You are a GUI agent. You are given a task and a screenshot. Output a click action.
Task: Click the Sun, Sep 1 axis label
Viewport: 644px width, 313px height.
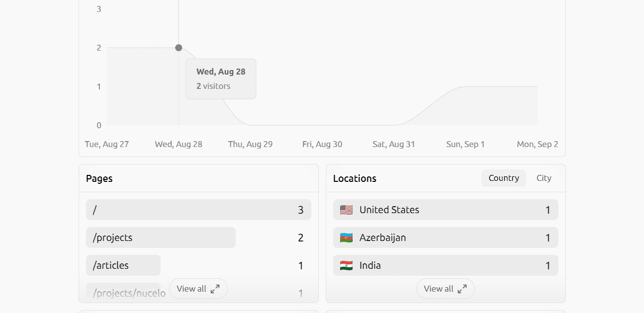[x=465, y=144]
